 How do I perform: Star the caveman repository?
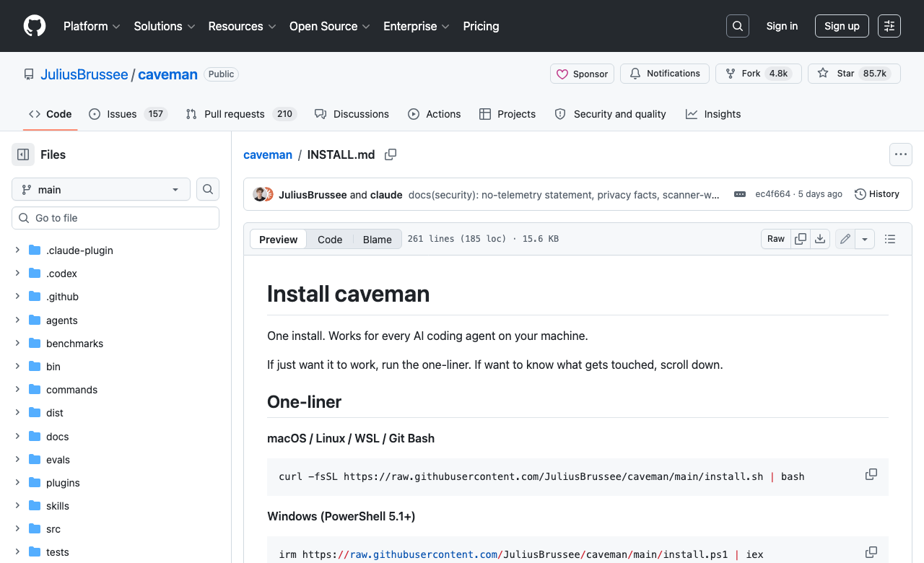854,74
